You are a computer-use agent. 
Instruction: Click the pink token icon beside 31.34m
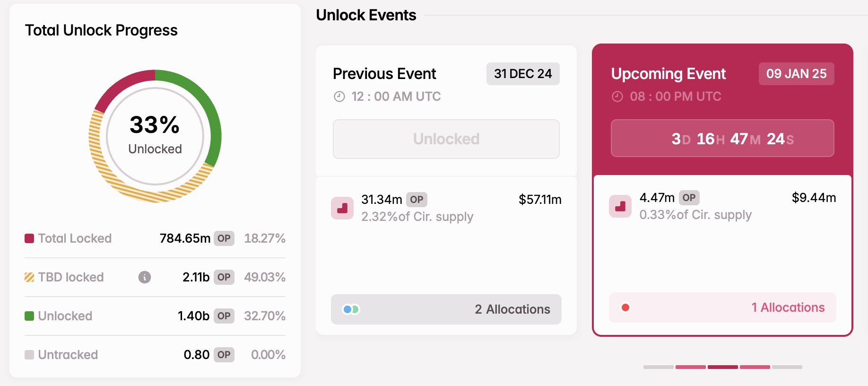pos(342,208)
